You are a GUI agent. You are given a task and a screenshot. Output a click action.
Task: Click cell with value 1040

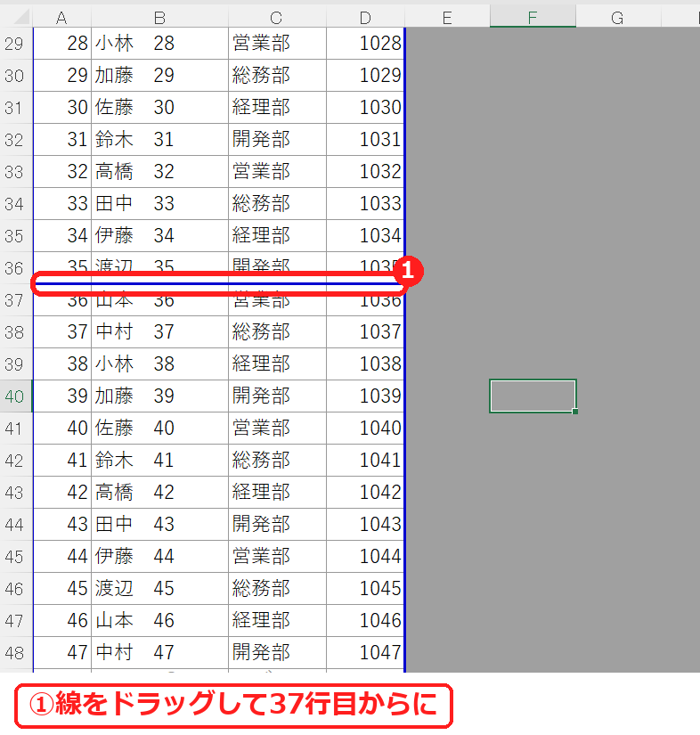pyautogui.click(x=365, y=428)
